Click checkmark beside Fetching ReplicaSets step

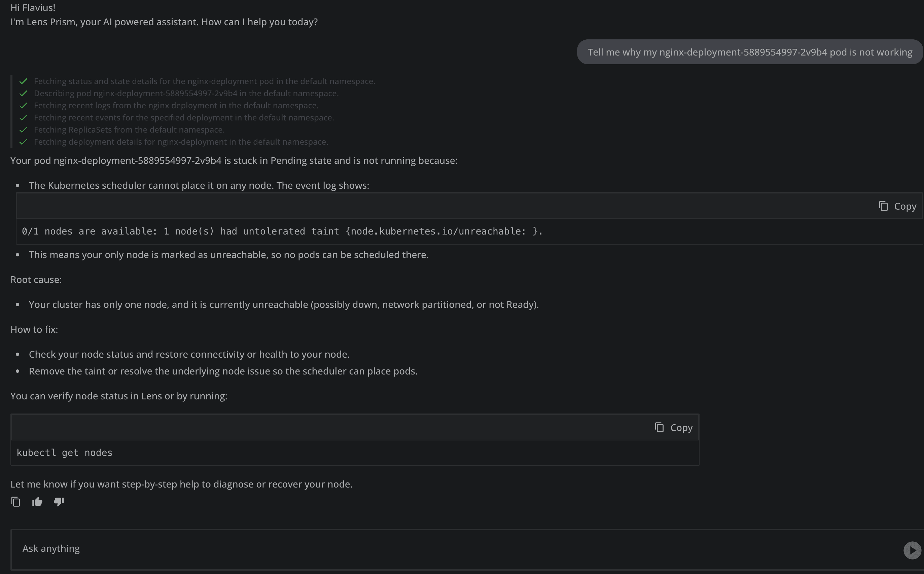click(24, 130)
